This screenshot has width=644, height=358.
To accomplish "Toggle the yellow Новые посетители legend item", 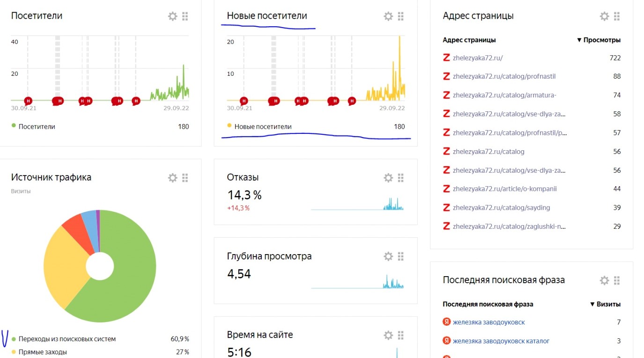I will [x=262, y=126].
